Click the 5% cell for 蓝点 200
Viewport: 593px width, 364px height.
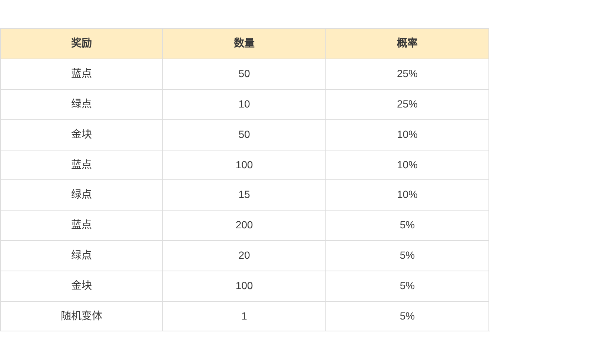[x=407, y=225]
